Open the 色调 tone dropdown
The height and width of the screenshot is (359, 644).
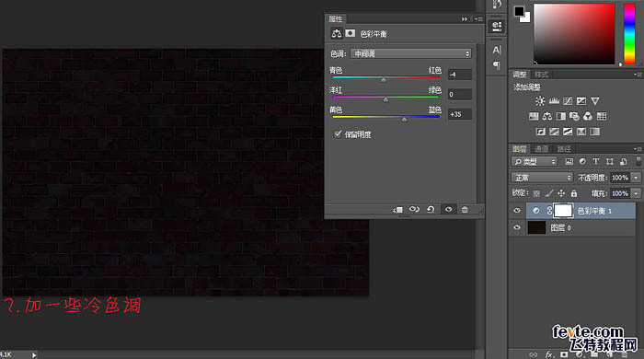[x=410, y=53]
